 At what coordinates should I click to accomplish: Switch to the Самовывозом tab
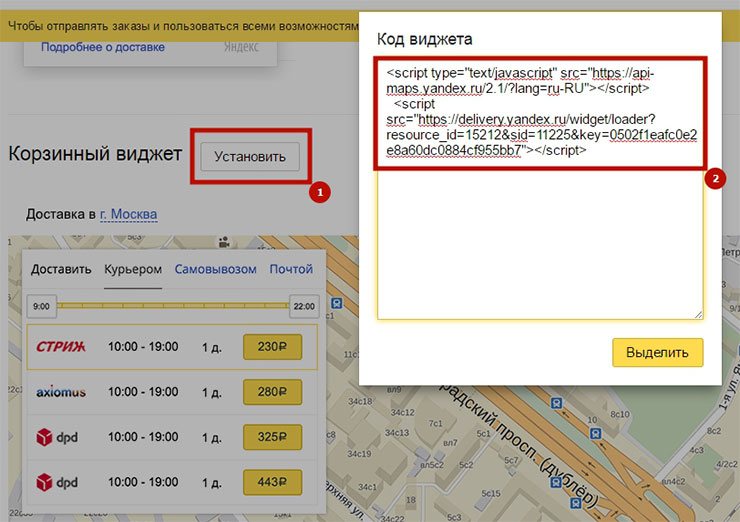point(216,269)
